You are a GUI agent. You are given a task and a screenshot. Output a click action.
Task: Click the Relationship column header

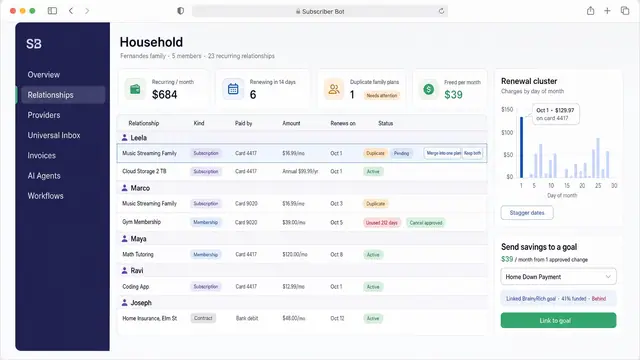[x=144, y=123]
